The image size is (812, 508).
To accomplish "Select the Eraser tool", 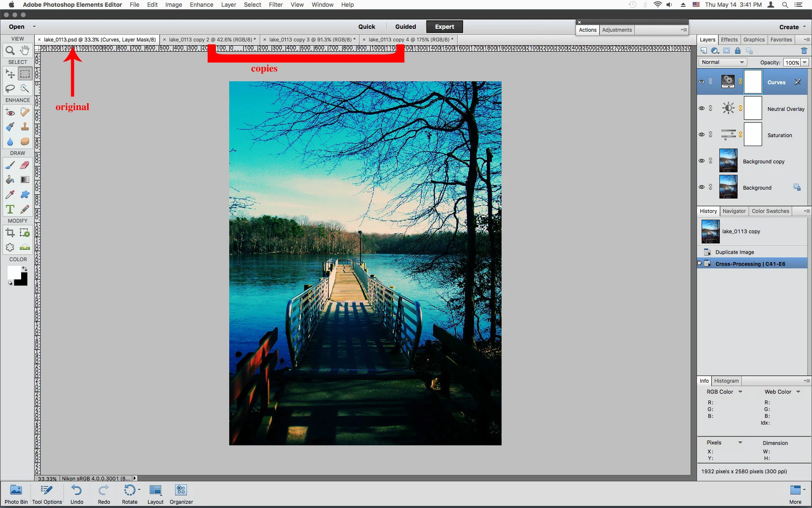I will click(x=25, y=165).
